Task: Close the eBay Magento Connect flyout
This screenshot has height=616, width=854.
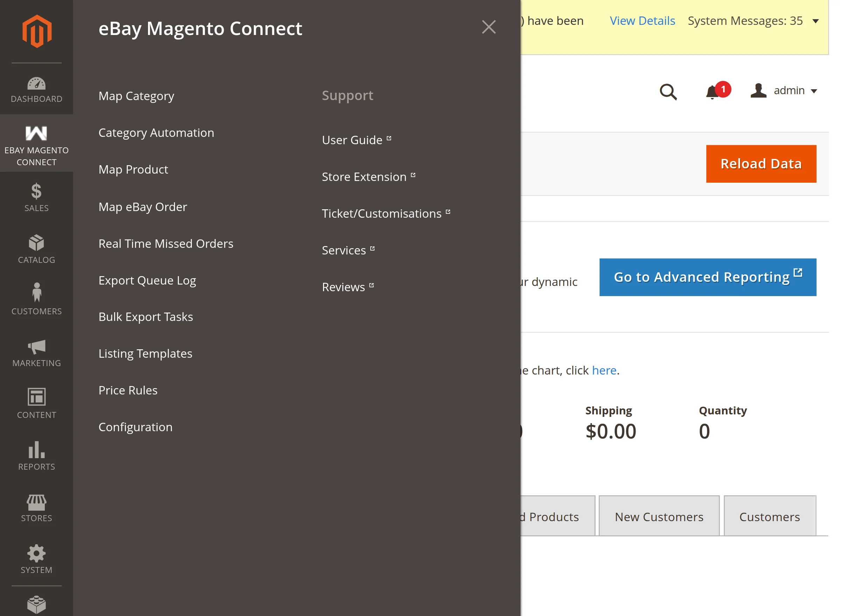Action: [x=489, y=27]
